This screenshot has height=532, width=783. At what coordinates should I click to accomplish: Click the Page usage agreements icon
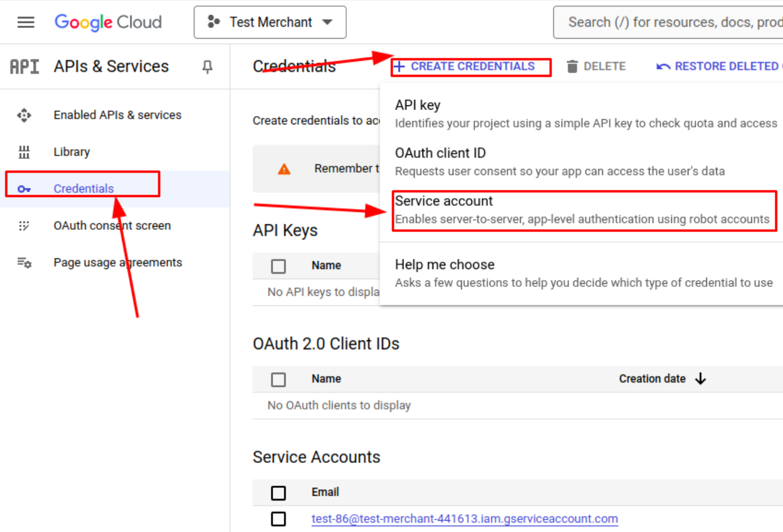24,262
